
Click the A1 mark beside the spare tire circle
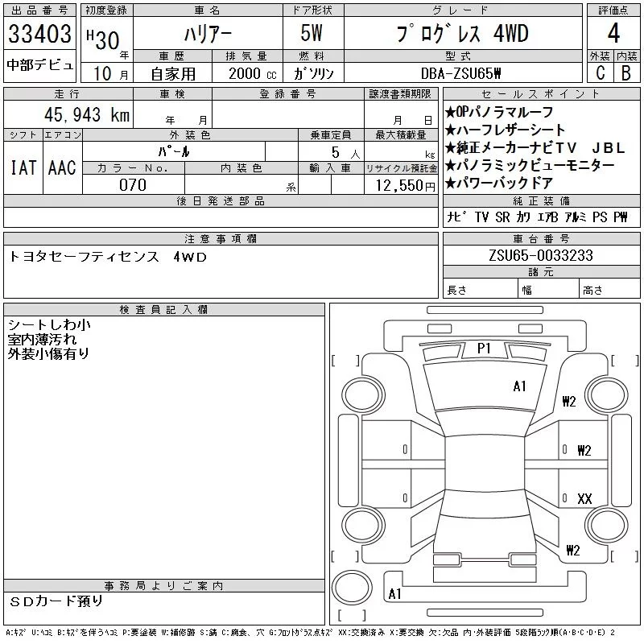394,594
